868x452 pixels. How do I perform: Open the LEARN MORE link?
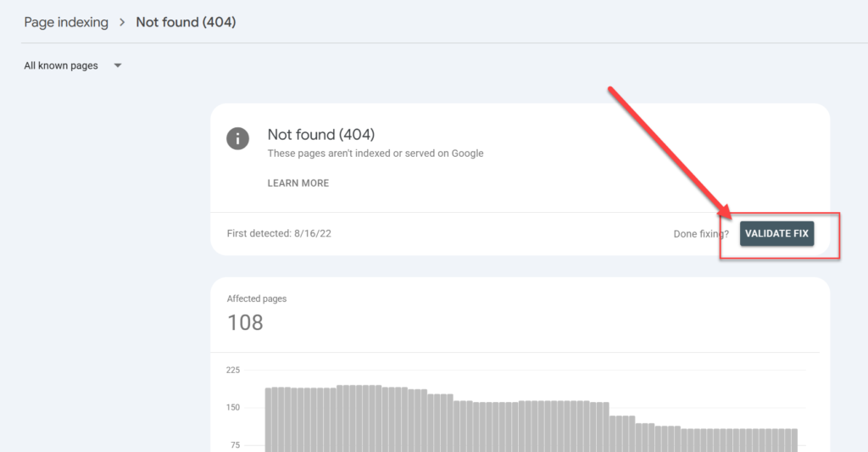point(298,183)
